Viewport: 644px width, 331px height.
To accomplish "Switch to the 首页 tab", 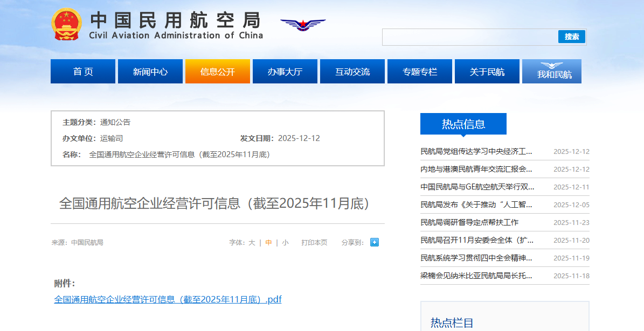I will pos(82,71).
